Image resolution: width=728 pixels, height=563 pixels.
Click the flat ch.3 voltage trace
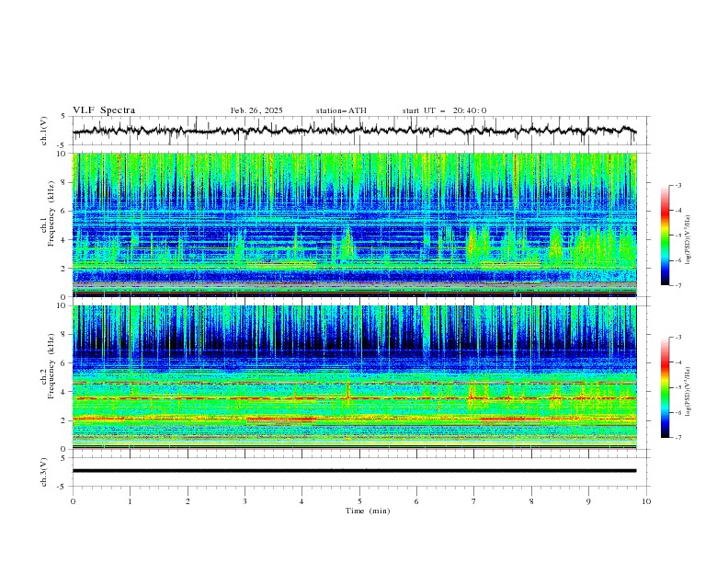[354, 471]
